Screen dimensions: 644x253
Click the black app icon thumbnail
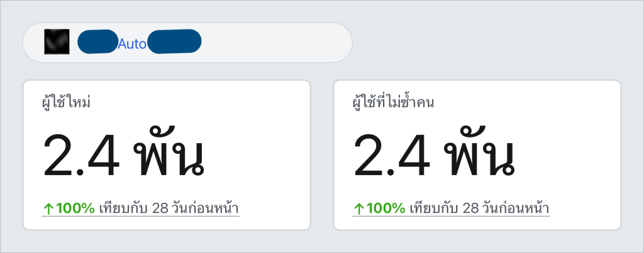coord(57,42)
